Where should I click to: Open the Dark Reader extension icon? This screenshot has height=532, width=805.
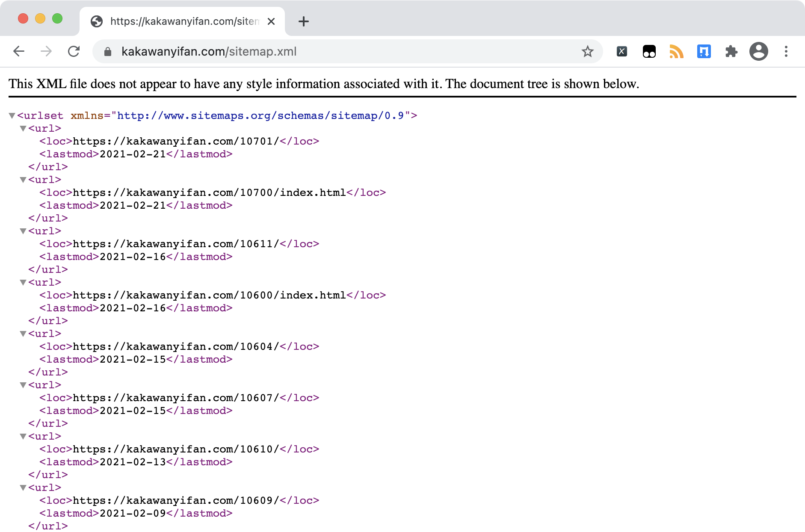tap(649, 51)
